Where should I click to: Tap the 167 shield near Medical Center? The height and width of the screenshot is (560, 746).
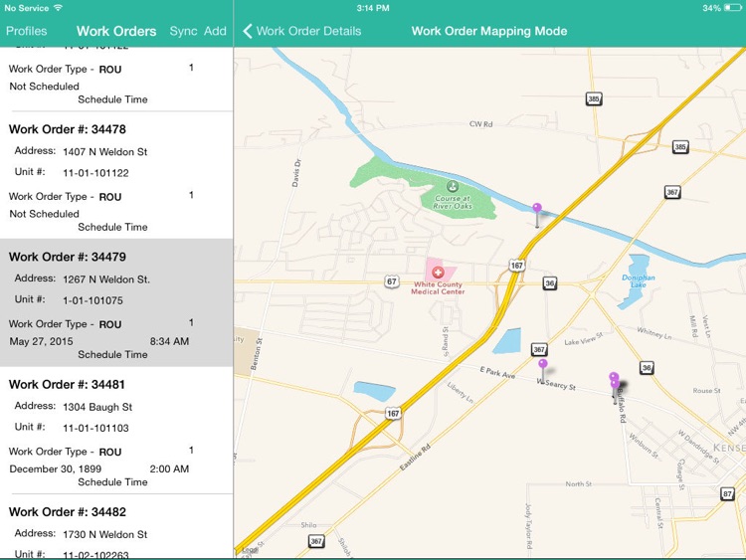coord(517,266)
